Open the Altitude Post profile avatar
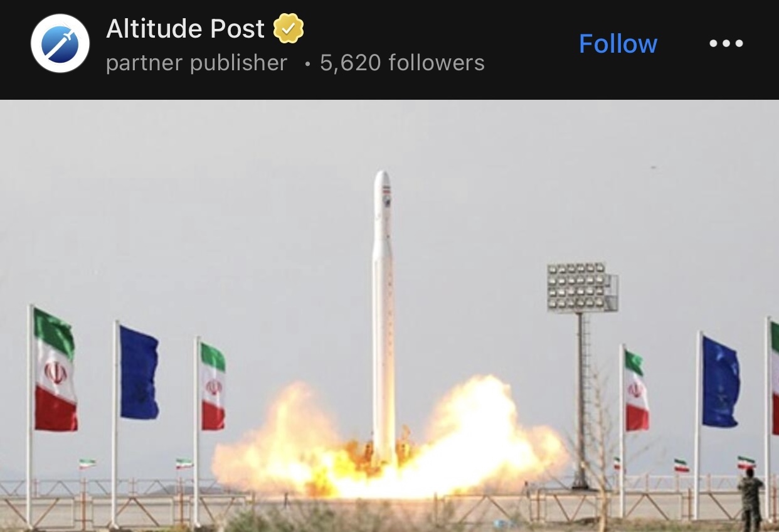This screenshot has width=779, height=532. 60,43
